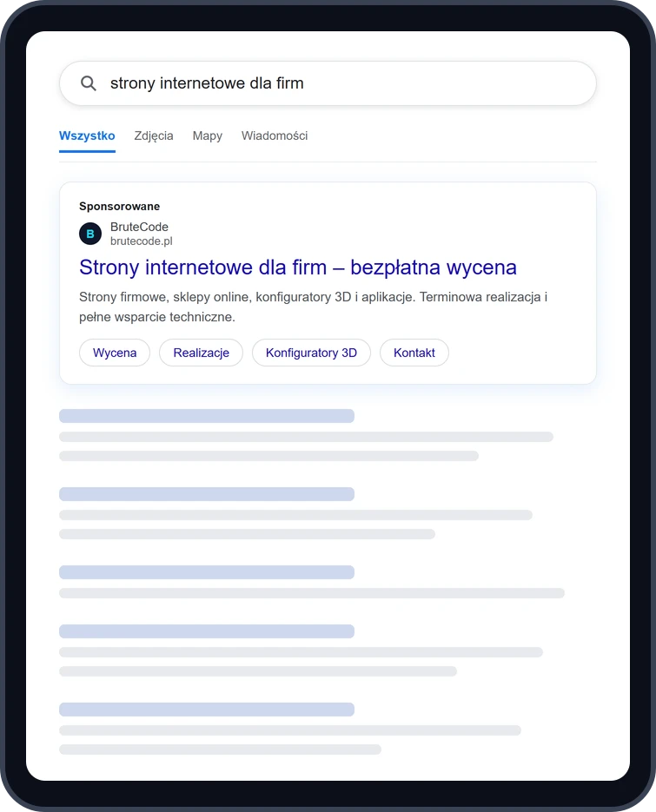Select the Mapy tab
The height and width of the screenshot is (812, 656).
pos(208,135)
